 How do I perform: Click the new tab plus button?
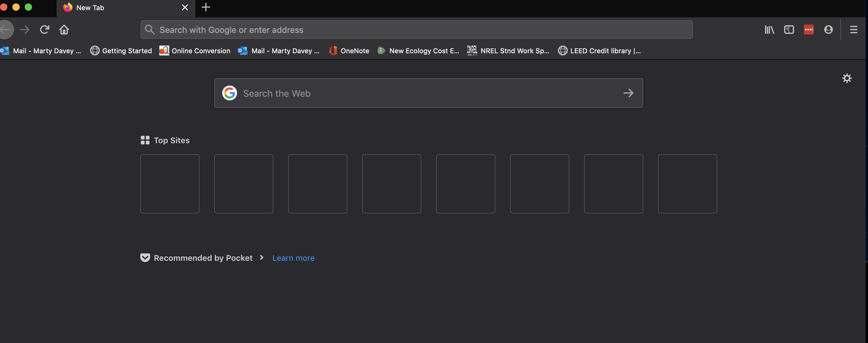click(206, 7)
